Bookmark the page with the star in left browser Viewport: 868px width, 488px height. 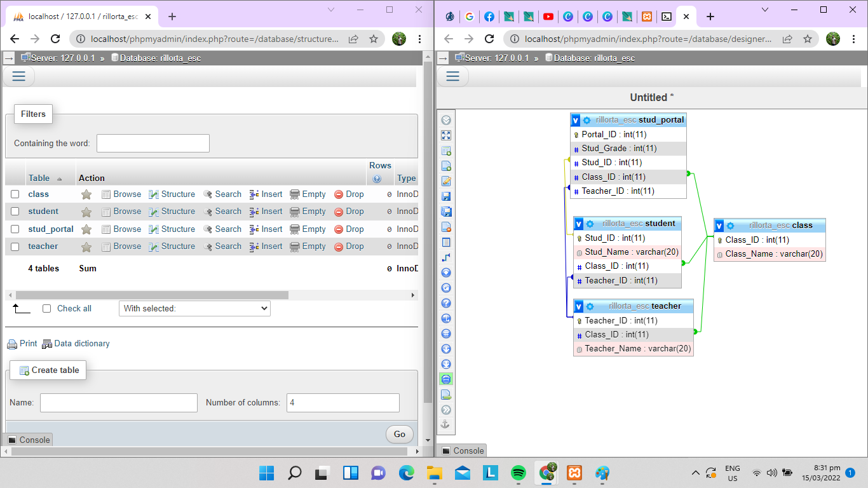tap(374, 39)
